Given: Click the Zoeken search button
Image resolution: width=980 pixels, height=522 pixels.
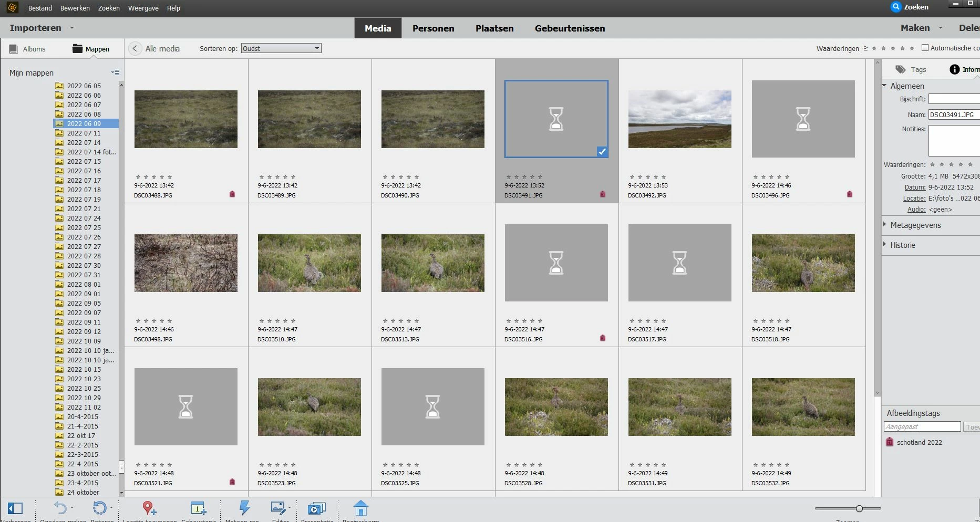Looking at the screenshot, I should pyautogui.click(x=910, y=7).
